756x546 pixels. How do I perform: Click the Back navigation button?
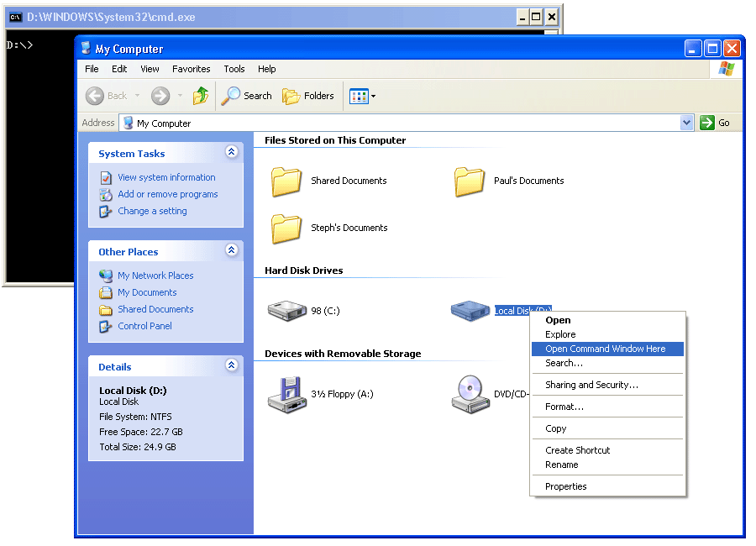tap(107, 96)
